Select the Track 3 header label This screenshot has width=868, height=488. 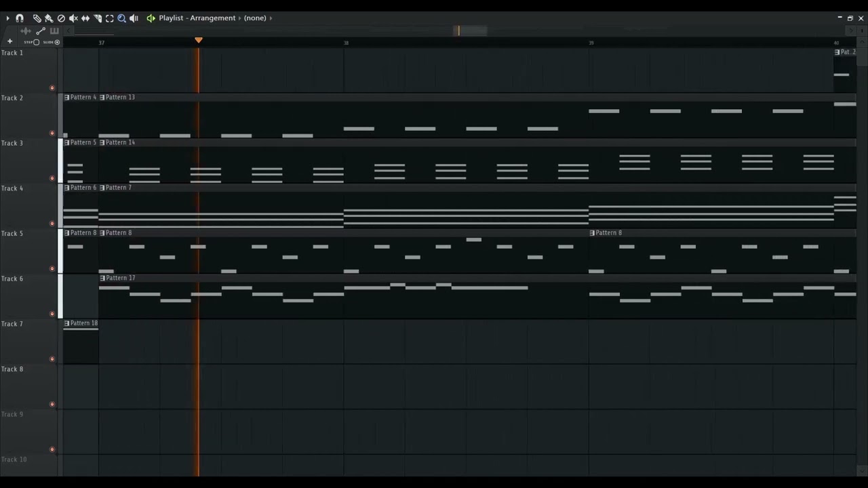12,143
